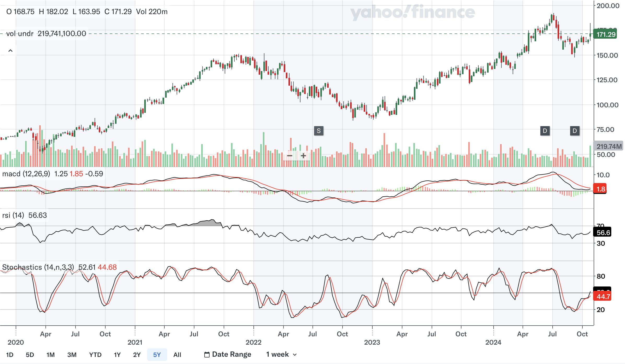Click the S stock split event marker
Image resolution: width=625 pixels, height=364 pixels.
pos(319,131)
